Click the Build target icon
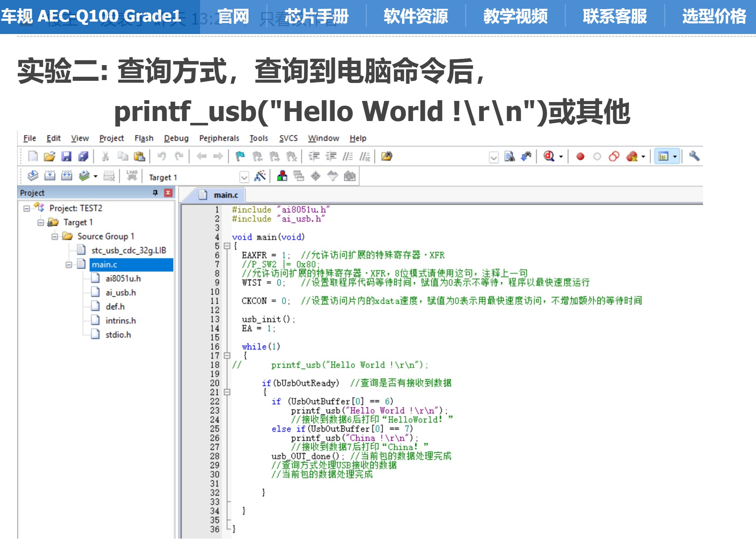756x543 pixels. point(50,176)
